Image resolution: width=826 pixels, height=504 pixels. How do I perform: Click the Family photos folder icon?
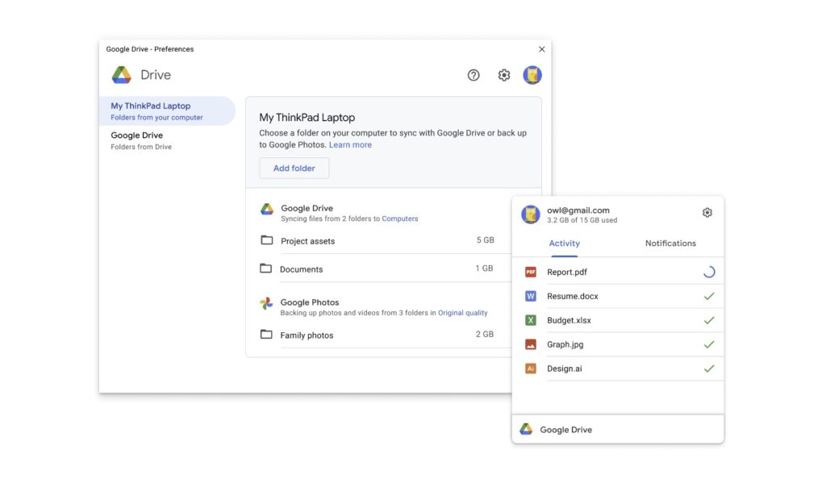(266, 335)
